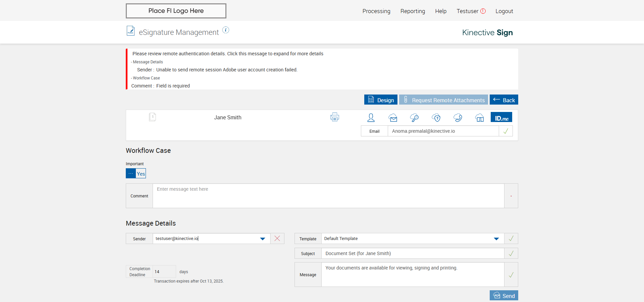Select the person authentication icon
Screen dimensions: 644x302
(371, 118)
